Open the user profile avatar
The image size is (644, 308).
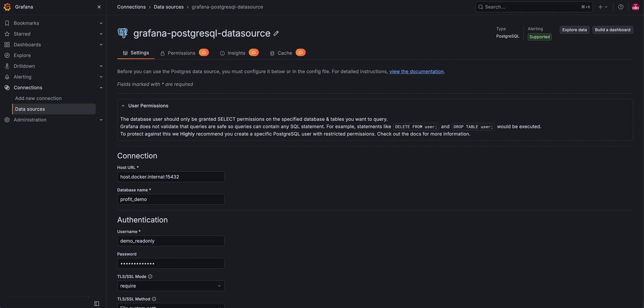point(636,7)
